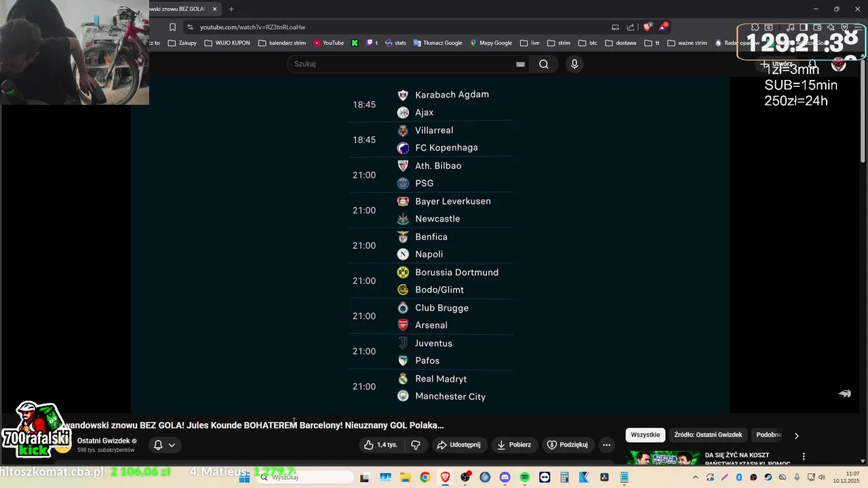
Task: Open Brave browser from the taskbar
Action: tap(445, 477)
